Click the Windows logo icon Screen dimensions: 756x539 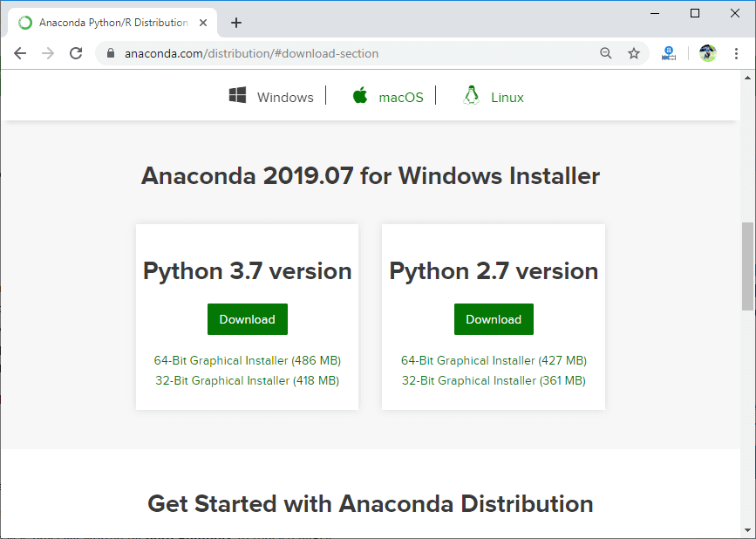237,96
